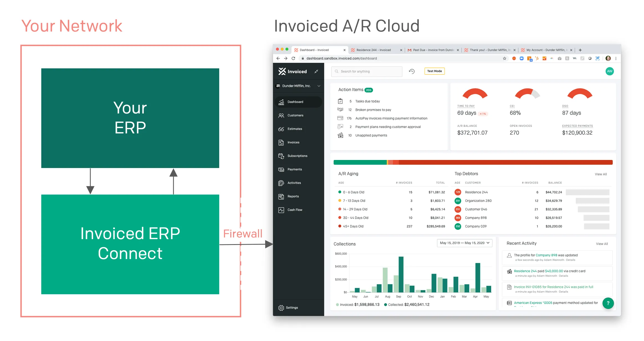Switch to the Past Due - Invoice tab
The width and height of the screenshot is (644, 341).
click(x=433, y=50)
